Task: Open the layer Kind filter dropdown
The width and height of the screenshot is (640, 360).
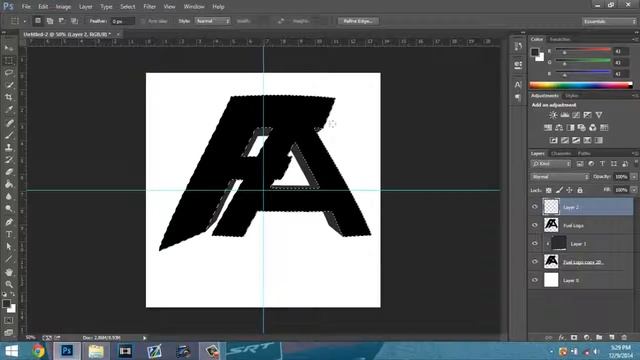Action: [551, 164]
